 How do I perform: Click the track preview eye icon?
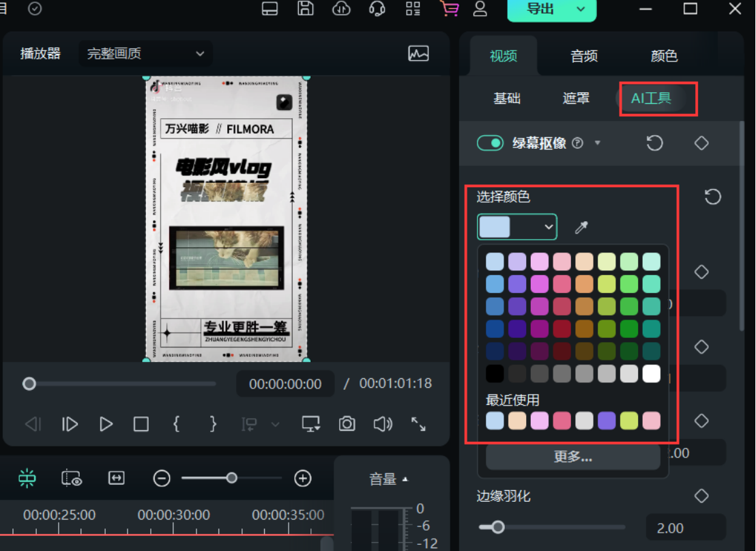point(72,478)
